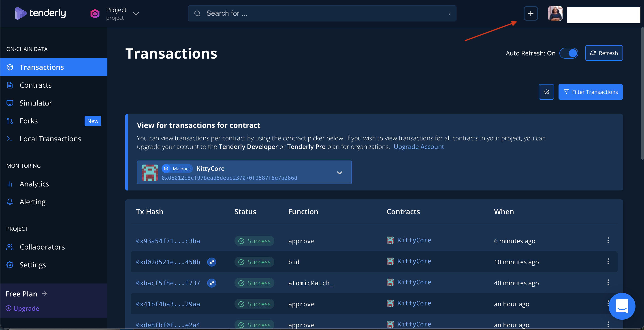Click the purple Upgrade link
The width and height of the screenshot is (644, 330).
(23, 309)
